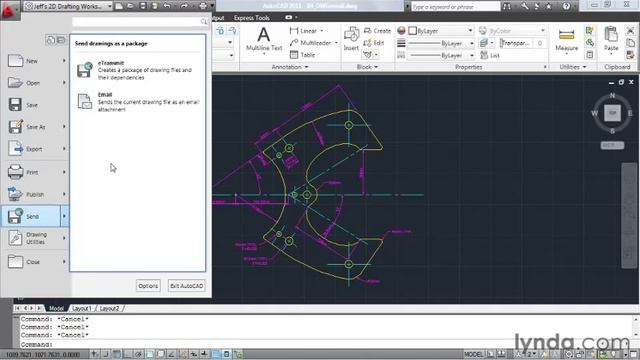Click the List properties tool
The width and height of the screenshot is (640, 360).
coord(490,55)
